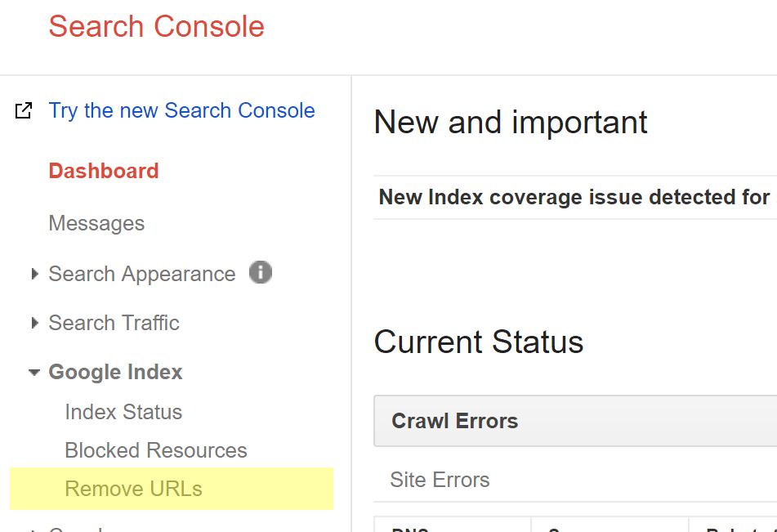The height and width of the screenshot is (532, 777).
Task: Expand Search Traffic arrow
Action: tap(34, 323)
